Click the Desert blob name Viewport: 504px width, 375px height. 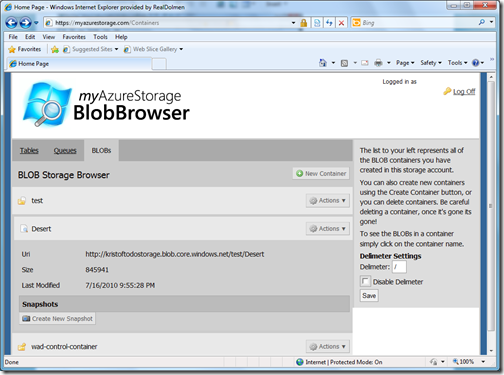(41, 229)
